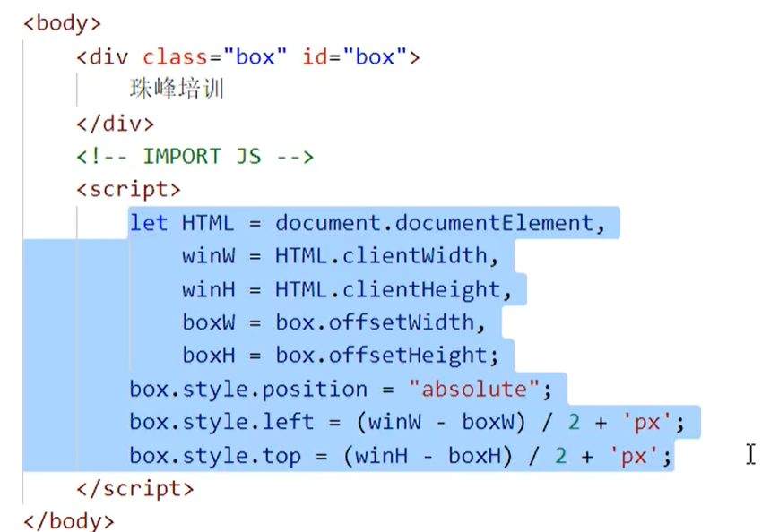The height and width of the screenshot is (532, 770).
Task: Click box.offsetWidth on the boxW line
Action: coord(375,322)
